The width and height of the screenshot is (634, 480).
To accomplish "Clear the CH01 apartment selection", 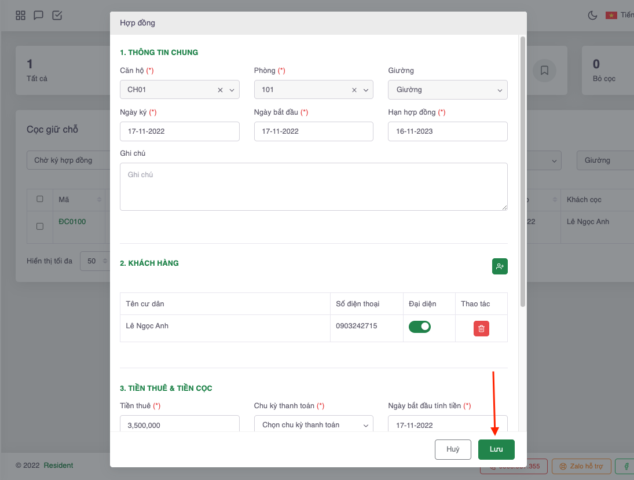I will click(220, 90).
